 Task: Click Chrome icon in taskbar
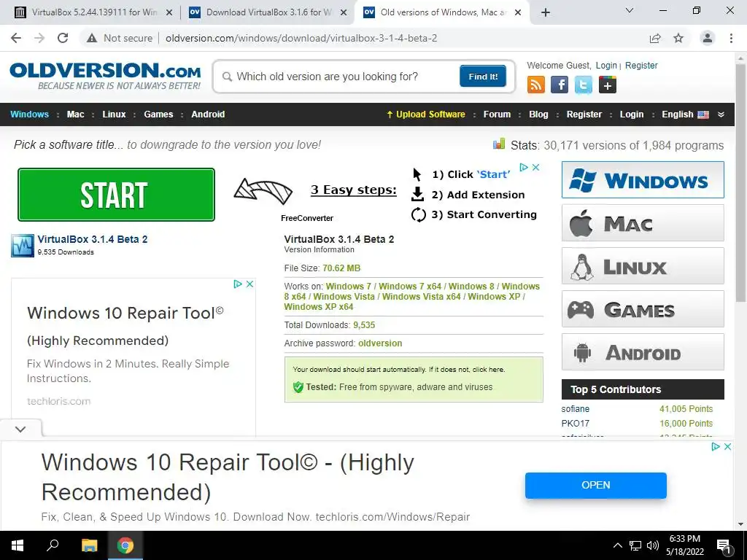coord(125,545)
